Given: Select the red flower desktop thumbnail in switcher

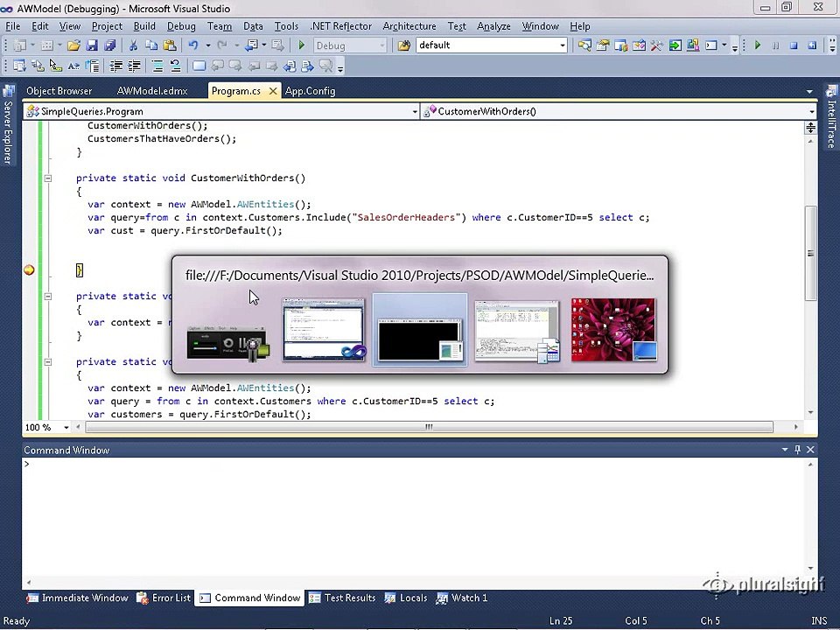Looking at the screenshot, I should pos(614,330).
